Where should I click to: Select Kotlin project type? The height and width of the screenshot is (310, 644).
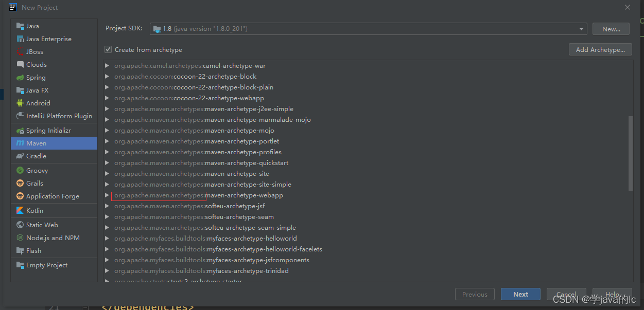[x=54, y=211]
